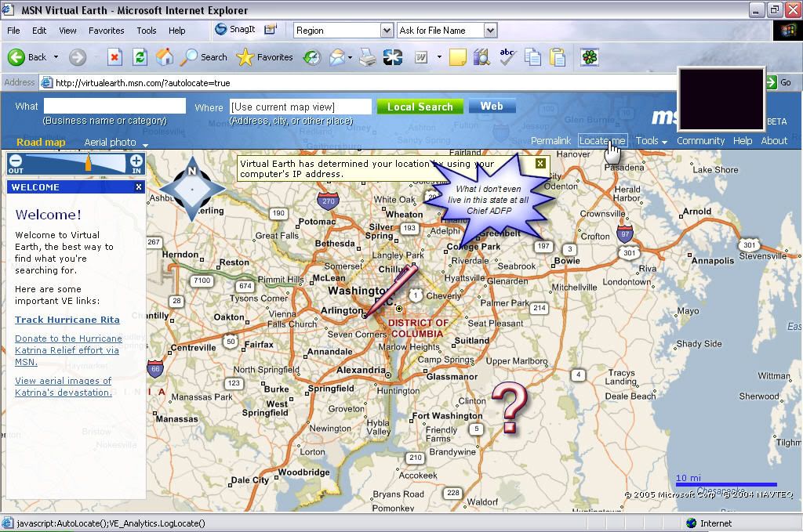Click the abc spelling check icon
The height and width of the screenshot is (532, 803).
pos(507,56)
